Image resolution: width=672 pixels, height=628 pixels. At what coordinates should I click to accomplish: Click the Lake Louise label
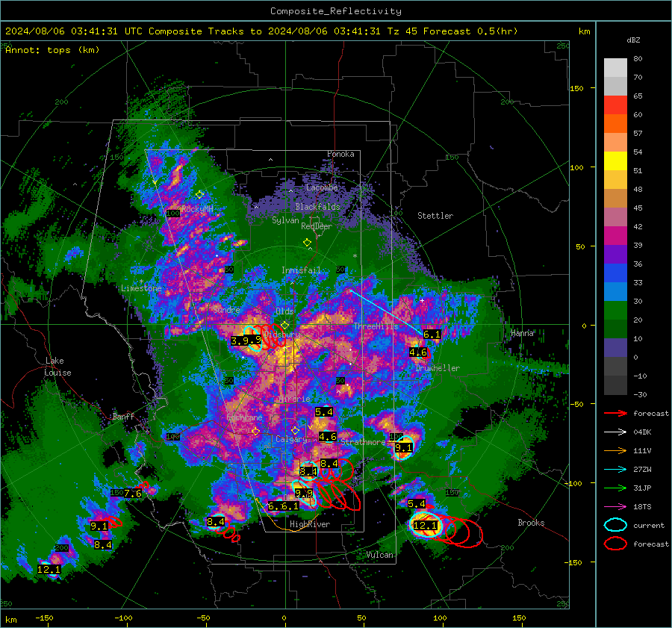point(57,367)
